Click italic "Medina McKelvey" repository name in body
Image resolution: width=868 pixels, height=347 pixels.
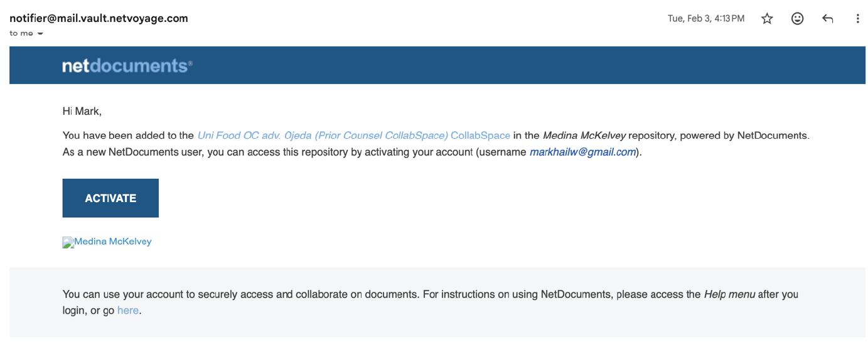tap(584, 136)
